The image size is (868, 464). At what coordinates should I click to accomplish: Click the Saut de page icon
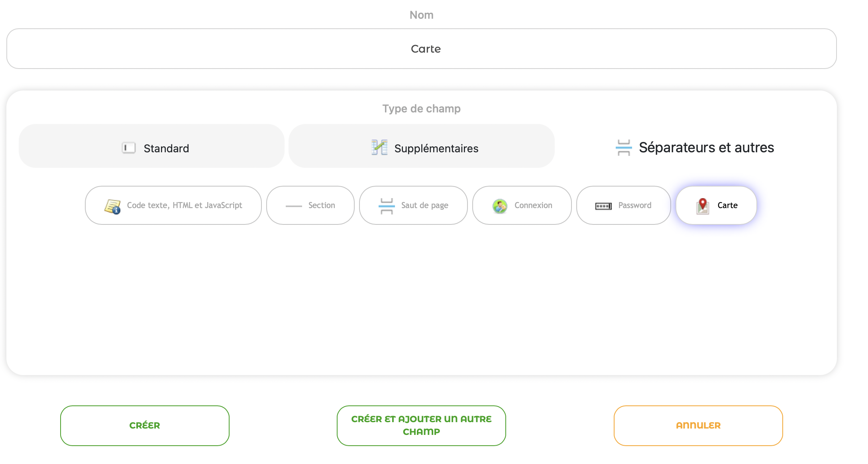tap(386, 206)
